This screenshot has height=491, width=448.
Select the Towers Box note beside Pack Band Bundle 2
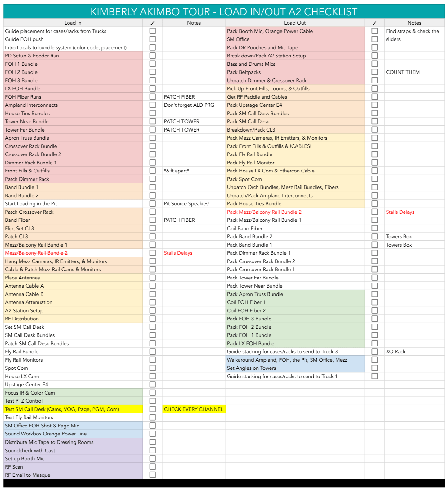(414, 236)
